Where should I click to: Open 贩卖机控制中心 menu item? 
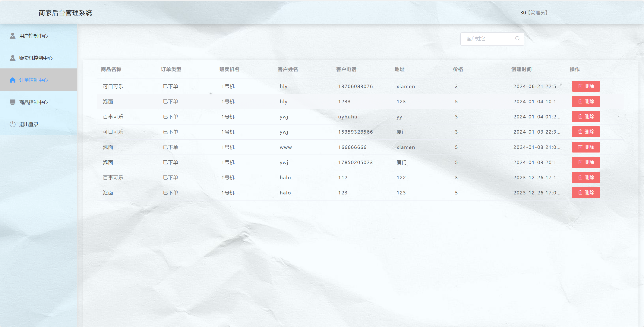click(36, 58)
